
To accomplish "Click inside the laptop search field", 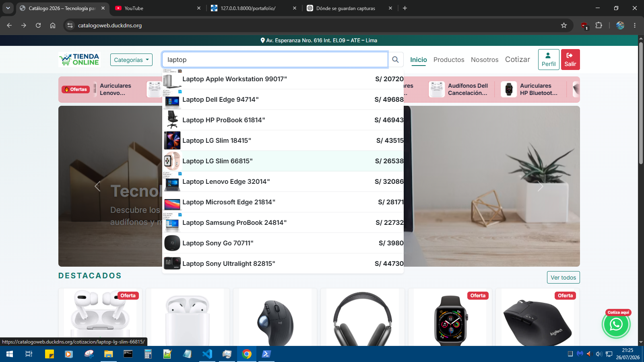I will [275, 60].
